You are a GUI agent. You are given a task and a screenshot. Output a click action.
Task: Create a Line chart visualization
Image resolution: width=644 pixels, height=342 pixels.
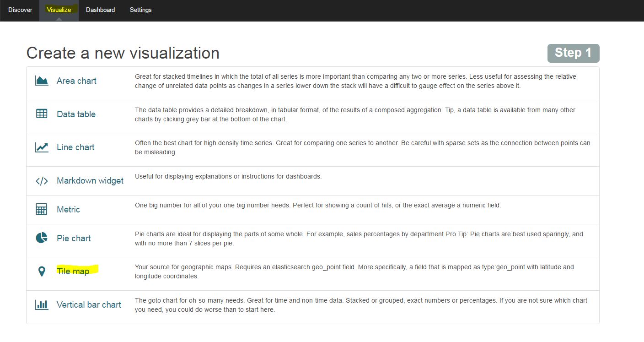pos(75,147)
